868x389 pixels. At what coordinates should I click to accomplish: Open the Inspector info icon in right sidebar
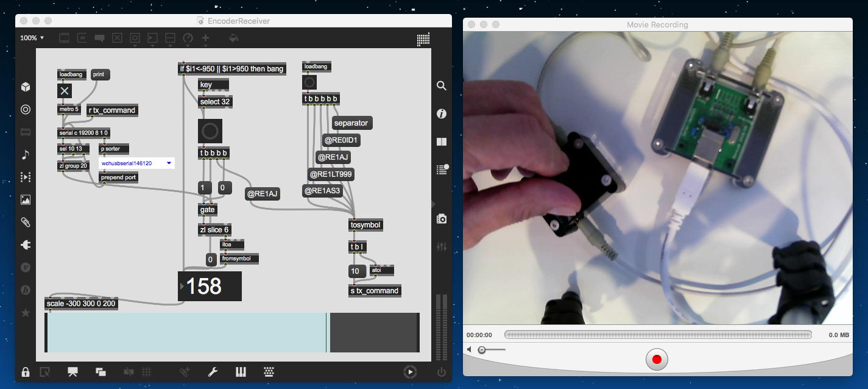point(442,114)
